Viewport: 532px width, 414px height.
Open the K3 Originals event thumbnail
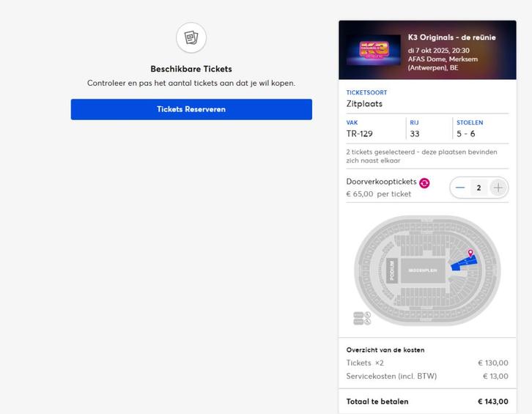click(x=374, y=51)
